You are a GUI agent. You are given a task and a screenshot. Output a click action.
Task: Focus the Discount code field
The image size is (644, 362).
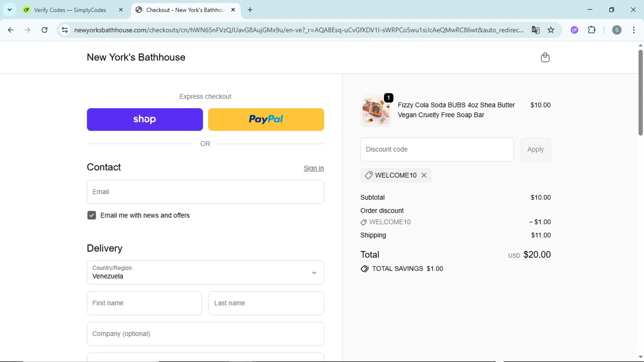(437, 149)
